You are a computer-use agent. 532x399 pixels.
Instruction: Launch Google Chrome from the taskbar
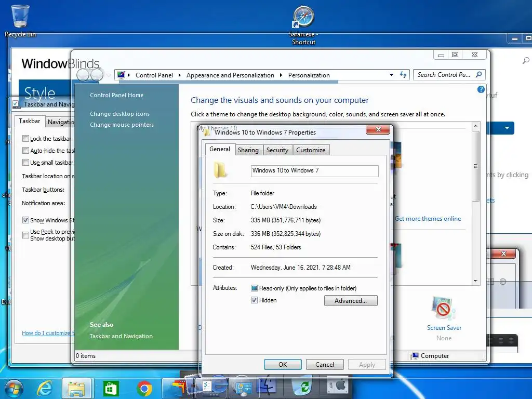(x=144, y=389)
